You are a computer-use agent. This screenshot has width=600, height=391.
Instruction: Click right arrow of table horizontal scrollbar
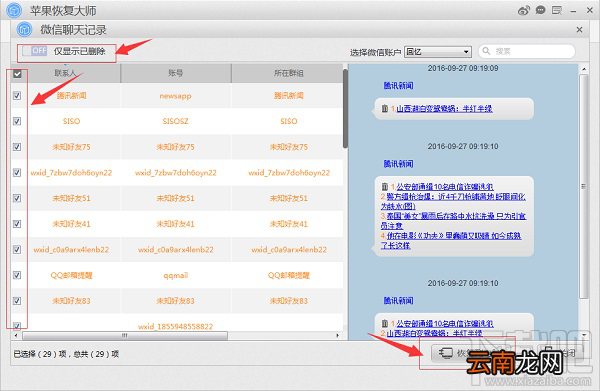[x=338, y=336]
